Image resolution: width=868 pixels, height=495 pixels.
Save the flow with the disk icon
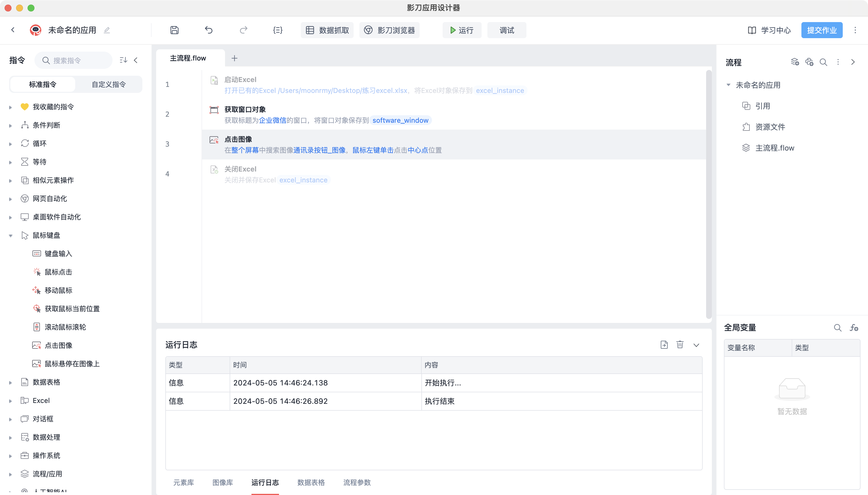pyautogui.click(x=174, y=30)
